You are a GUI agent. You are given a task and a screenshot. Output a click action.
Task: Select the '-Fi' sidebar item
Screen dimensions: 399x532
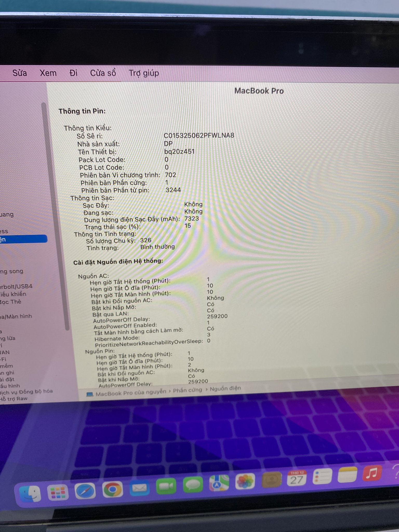click(3, 360)
